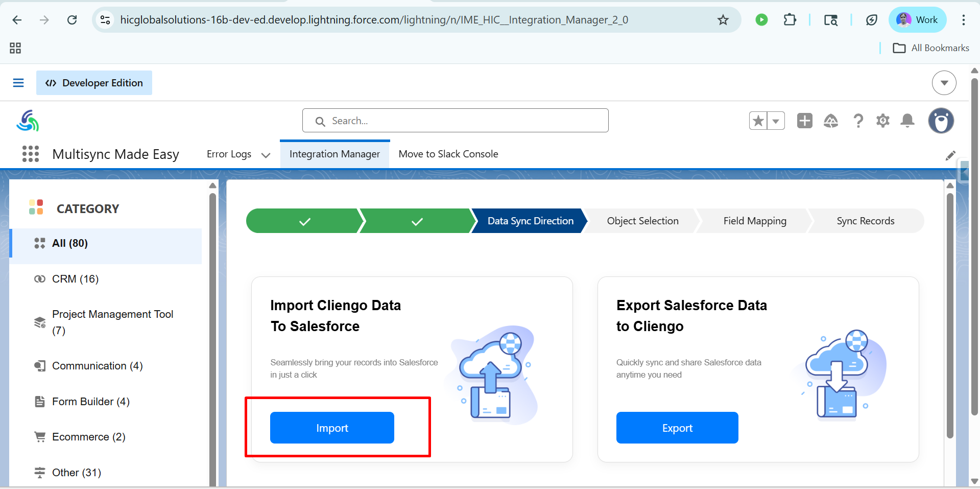The height and width of the screenshot is (489, 980).
Task: Open the All Bookmarks folder
Action: 931,48
